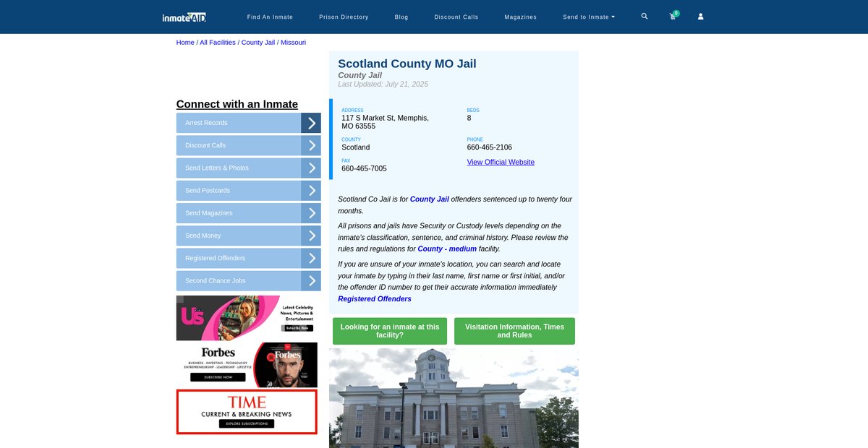Click the address 117 S Market St
Image resolution: width=868 pixels, height=448 pixels.
(x=385, y=122)
